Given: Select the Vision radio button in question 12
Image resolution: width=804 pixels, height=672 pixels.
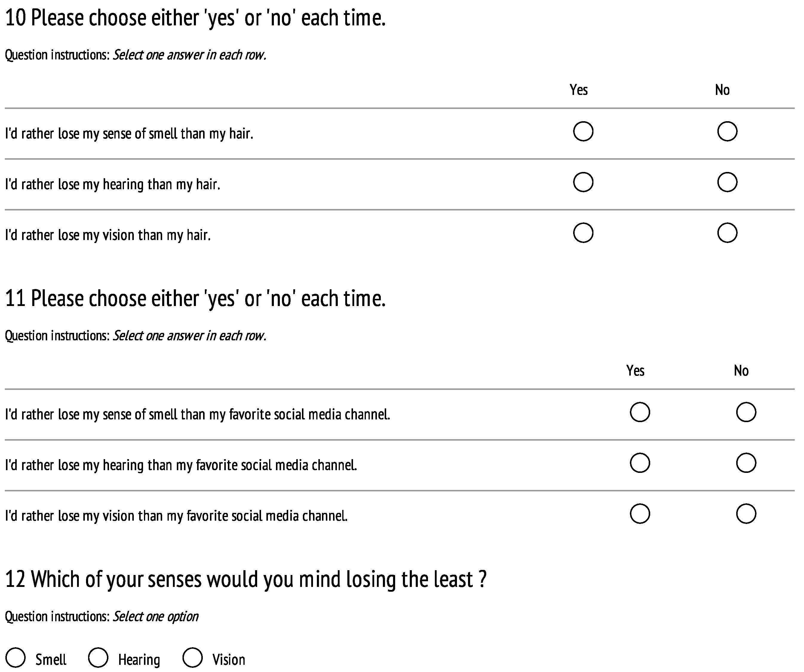Looking at the screenshot, I should 192,657.
